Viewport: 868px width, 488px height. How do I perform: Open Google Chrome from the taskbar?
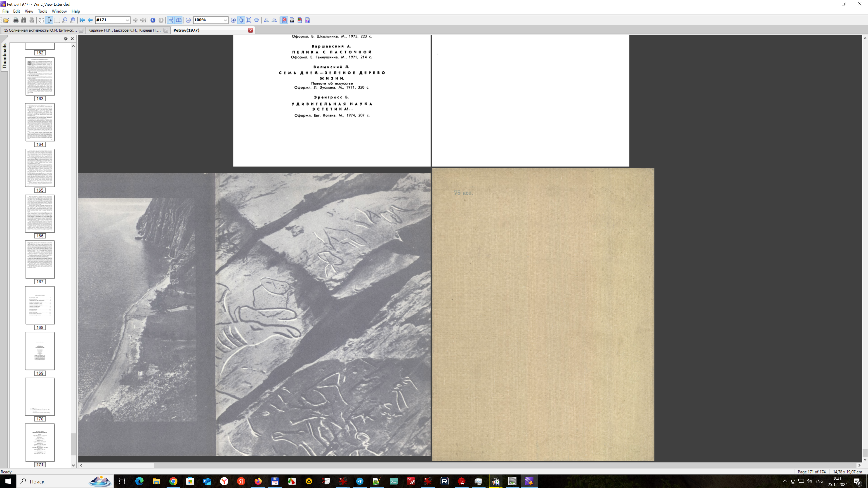pos(173,481)
